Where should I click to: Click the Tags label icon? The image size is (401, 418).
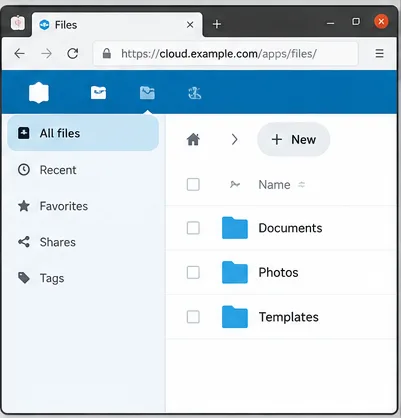tap(24, 278)
